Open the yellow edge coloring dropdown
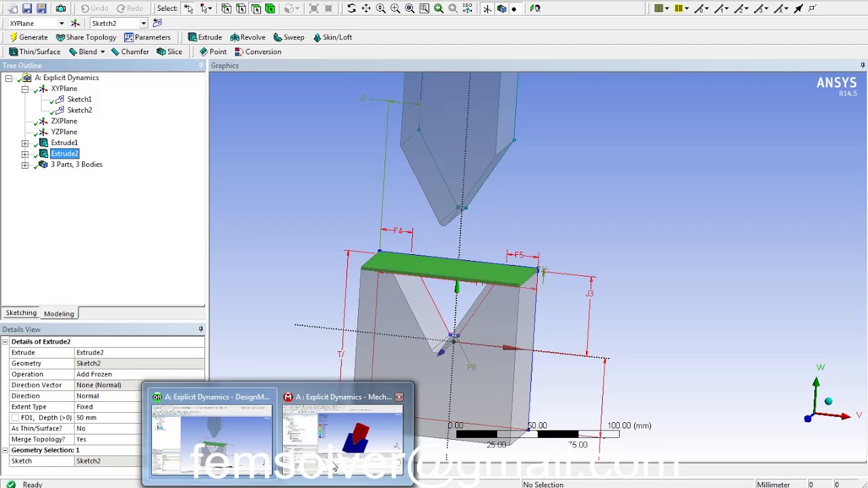This screenshot has width=868, height=488. click(x=687, y=8)
